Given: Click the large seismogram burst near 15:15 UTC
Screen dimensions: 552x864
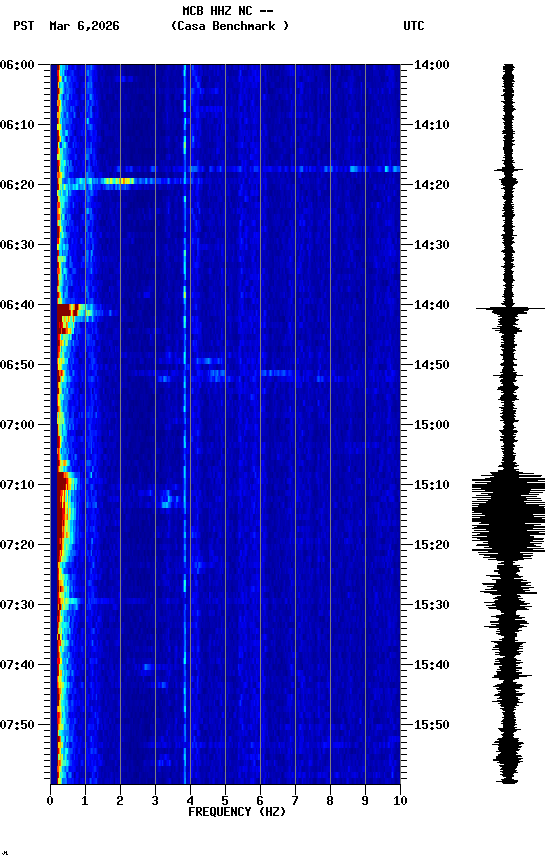Looking at the screenshot, I should (508, 515).
